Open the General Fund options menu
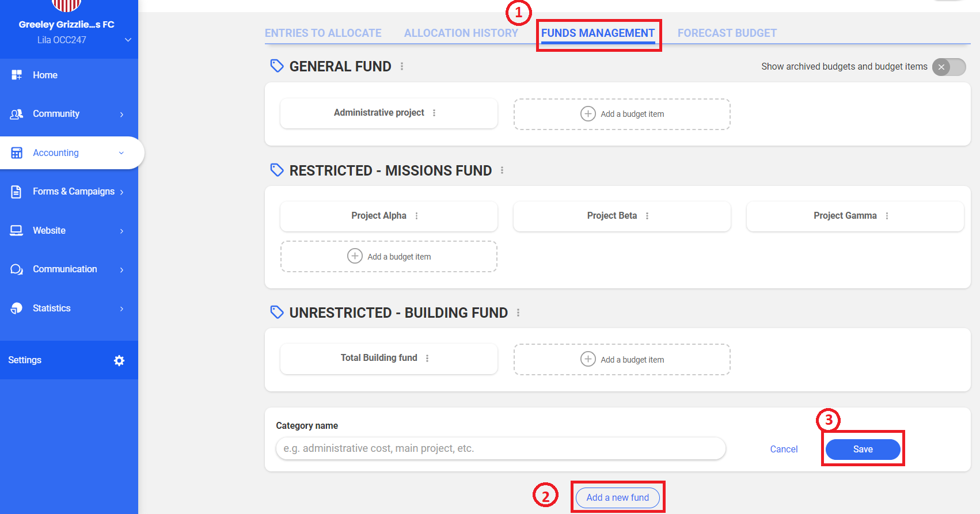980x514 pixels. [402, 66]
